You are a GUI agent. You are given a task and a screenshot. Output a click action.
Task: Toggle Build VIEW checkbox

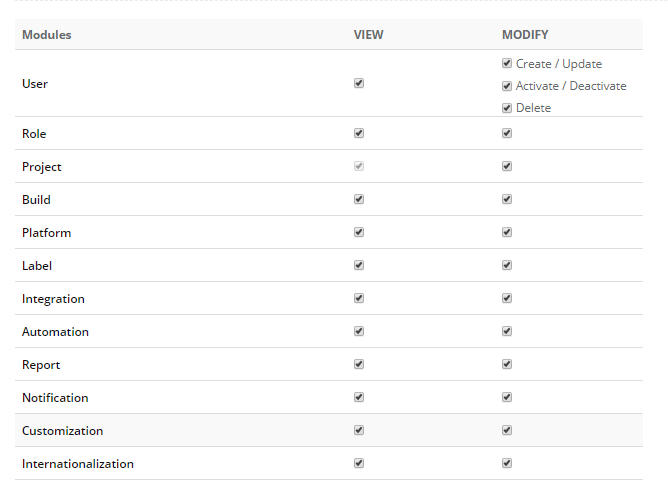(359, 199)
